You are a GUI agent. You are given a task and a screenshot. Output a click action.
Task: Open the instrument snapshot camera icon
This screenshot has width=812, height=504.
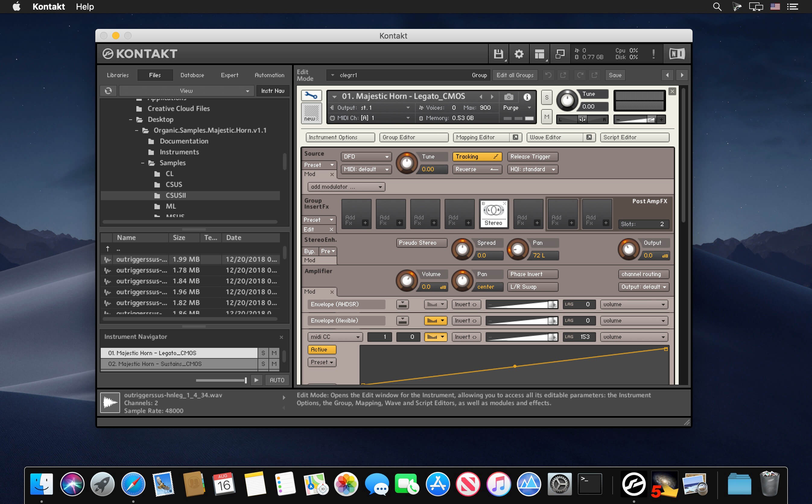tap(509, 97)
